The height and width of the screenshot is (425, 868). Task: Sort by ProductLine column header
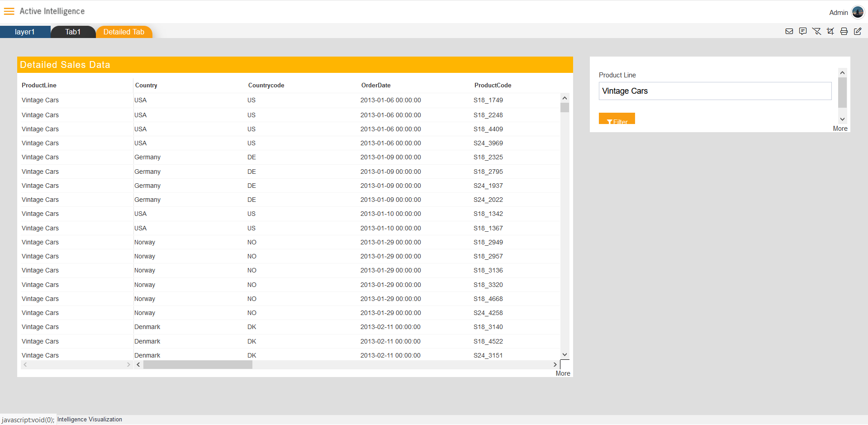(39, 85)
